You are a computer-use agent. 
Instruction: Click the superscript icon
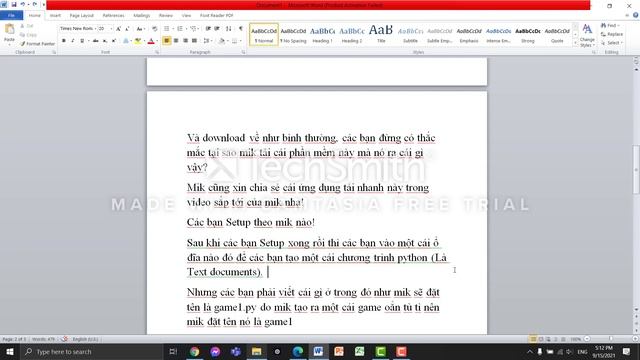[x=114, y=41]
